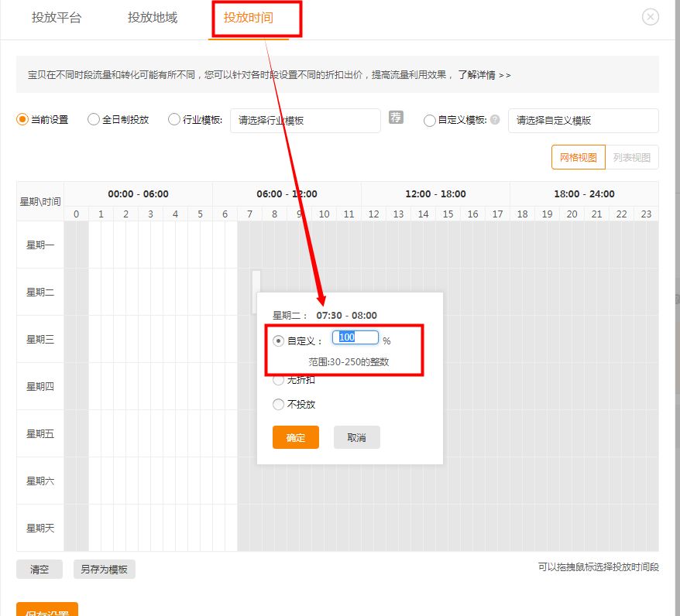Select the 自定义 discount radio button

coord(279,341)
